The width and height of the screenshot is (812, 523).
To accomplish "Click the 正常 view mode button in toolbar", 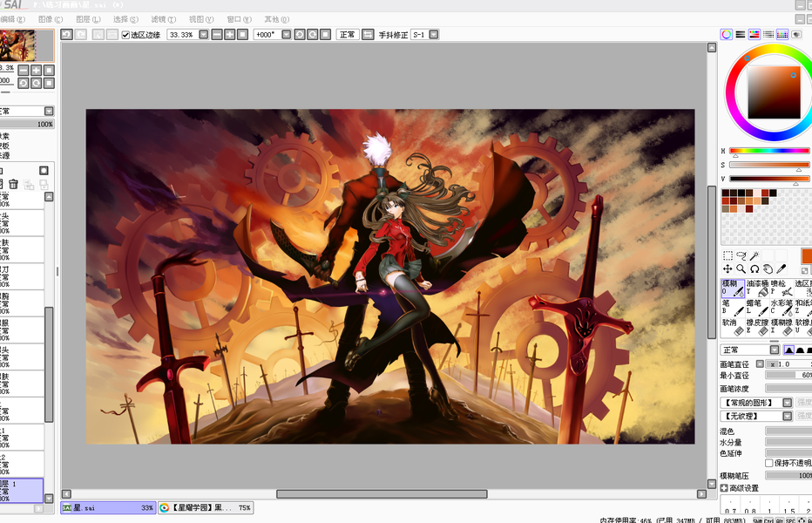I will tap(347, 35).
